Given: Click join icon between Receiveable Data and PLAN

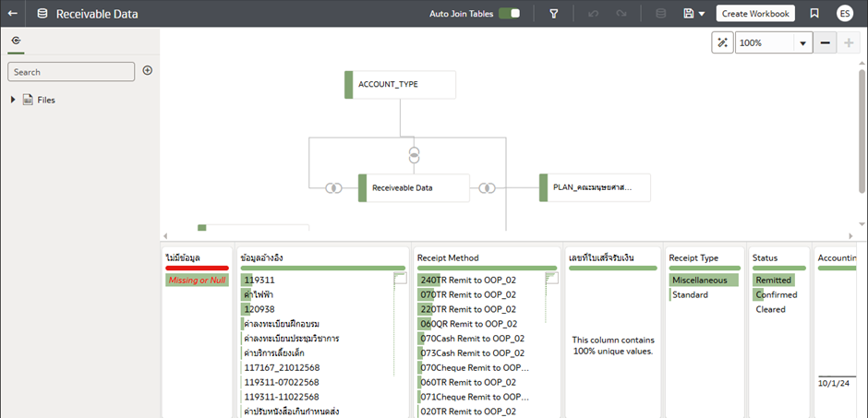Looking at the screenshot, I should pyautogui.click(x=488, y=188).
